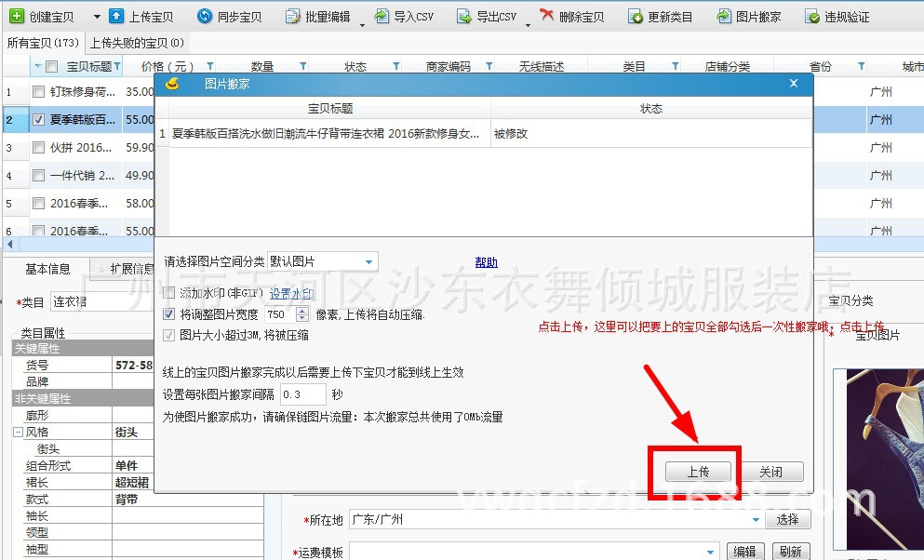Open the 所在地 location dropdown
Image resolution: width=924 pixels, height=560 pixels.
[x=756, y=519]
